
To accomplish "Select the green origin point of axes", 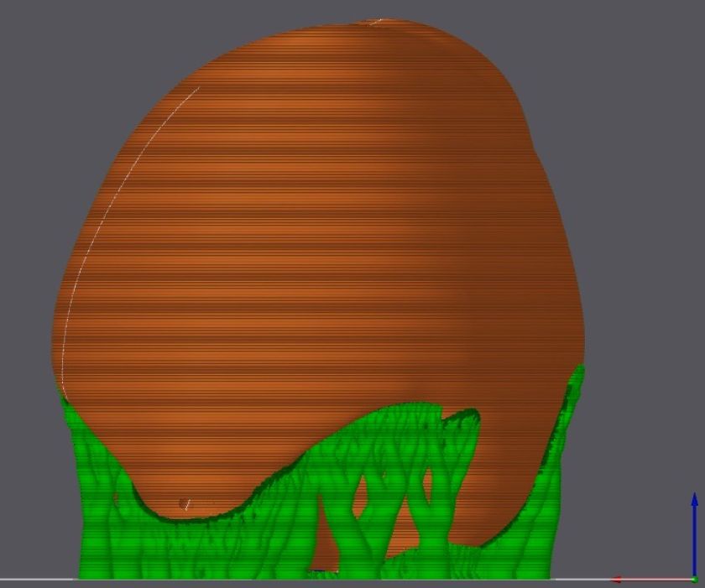I will (x=694, y=579).
